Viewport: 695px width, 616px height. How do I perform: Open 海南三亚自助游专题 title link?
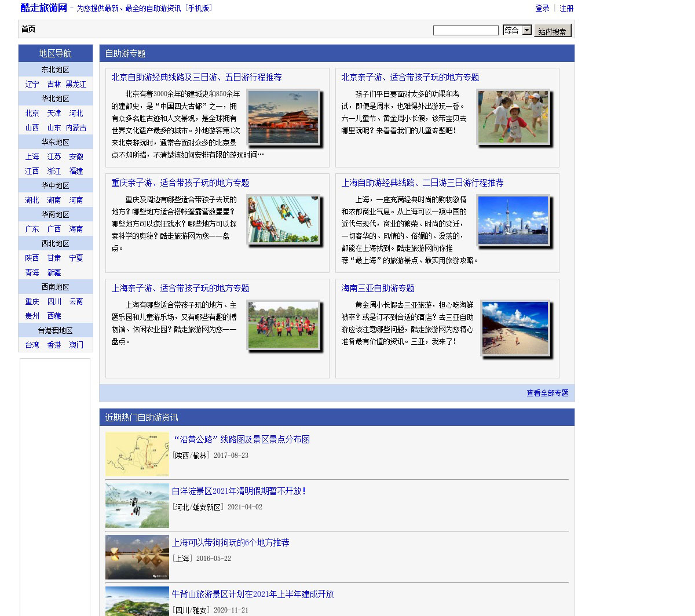tap(378, 288)
